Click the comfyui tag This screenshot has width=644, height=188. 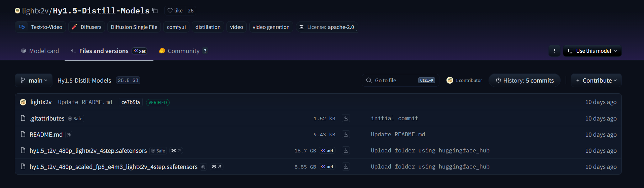click(176, 27)
